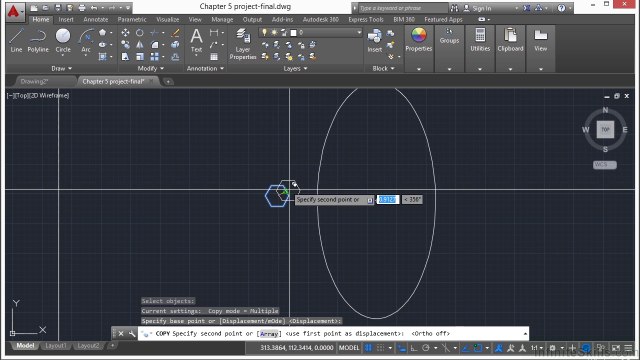This screenshot has height=360, width=640.
Task: Select the Line draw tool
Action: click(x=16, y=40)
